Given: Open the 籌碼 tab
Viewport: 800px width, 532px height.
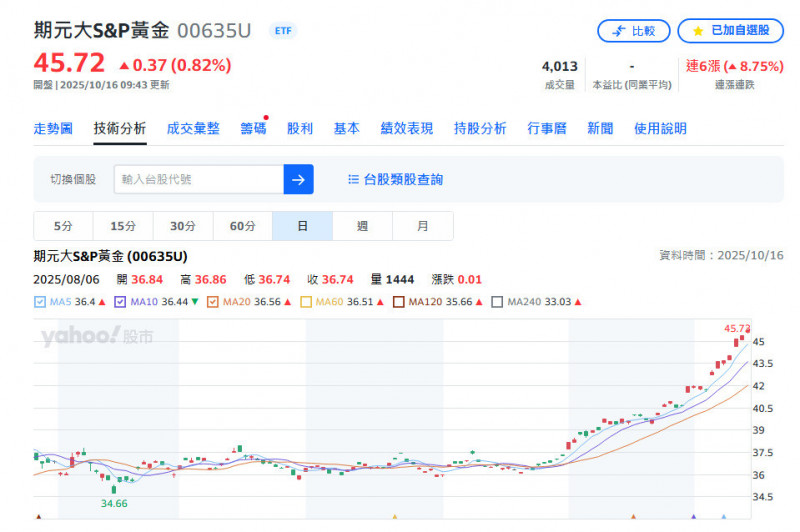Looking at the screenshot, I should click(254, 129).
